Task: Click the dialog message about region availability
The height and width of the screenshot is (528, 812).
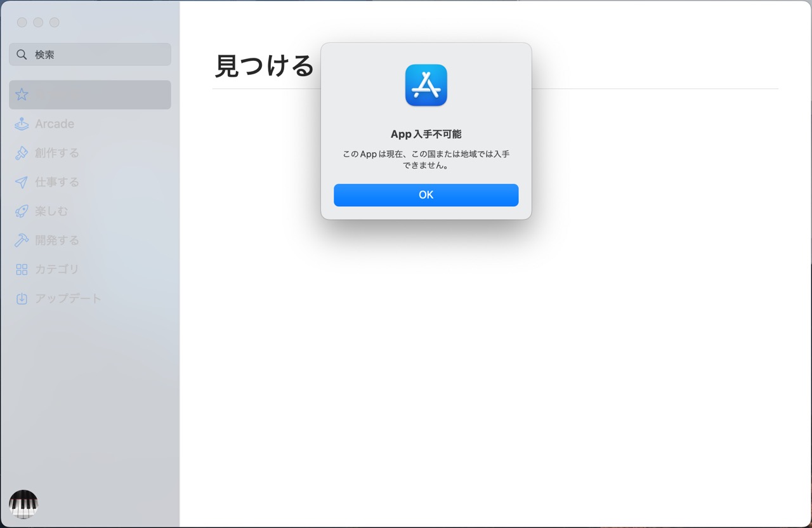Action: 426,160
